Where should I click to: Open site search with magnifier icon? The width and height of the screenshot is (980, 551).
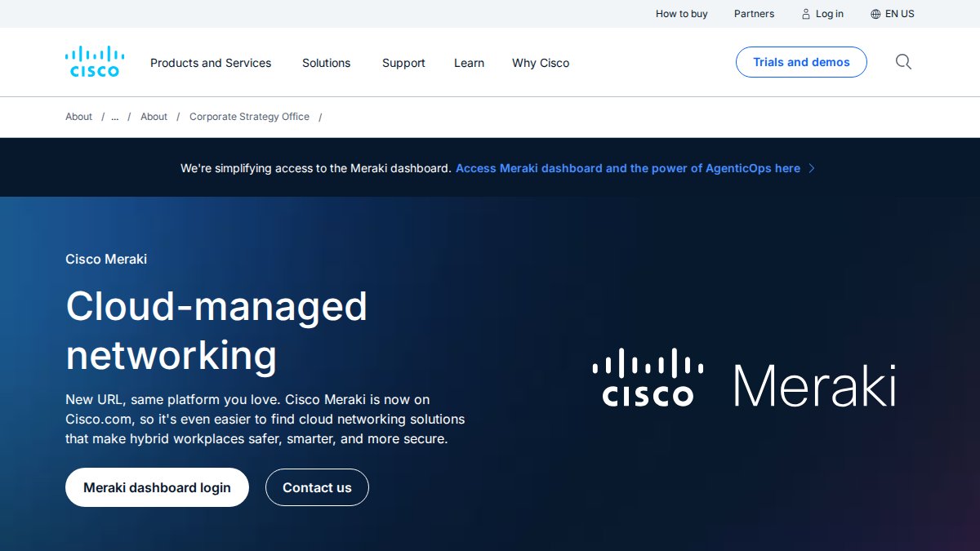pos(903,62)
